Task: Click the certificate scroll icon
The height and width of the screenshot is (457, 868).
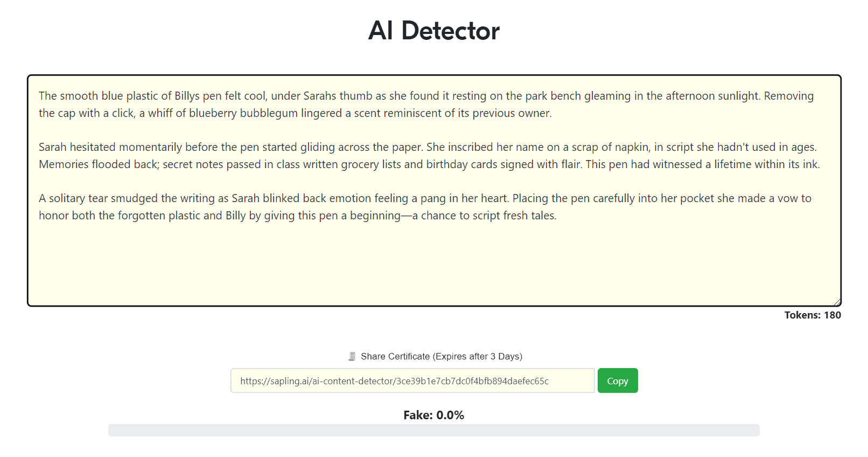Action: (352, 356)
